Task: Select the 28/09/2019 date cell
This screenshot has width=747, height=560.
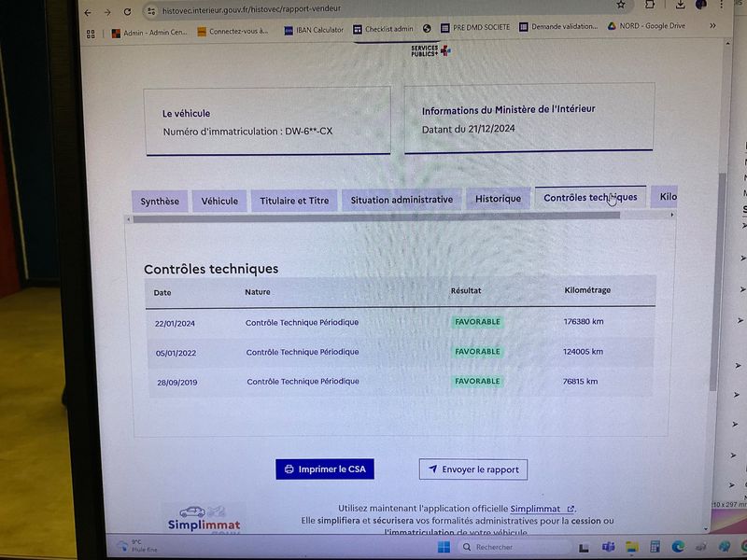Action: (176, 382)
